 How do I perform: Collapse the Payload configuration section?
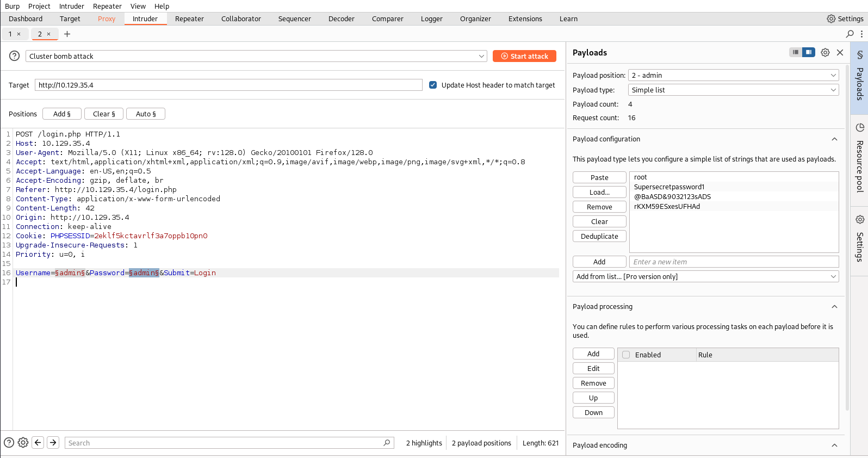(834, 139)
